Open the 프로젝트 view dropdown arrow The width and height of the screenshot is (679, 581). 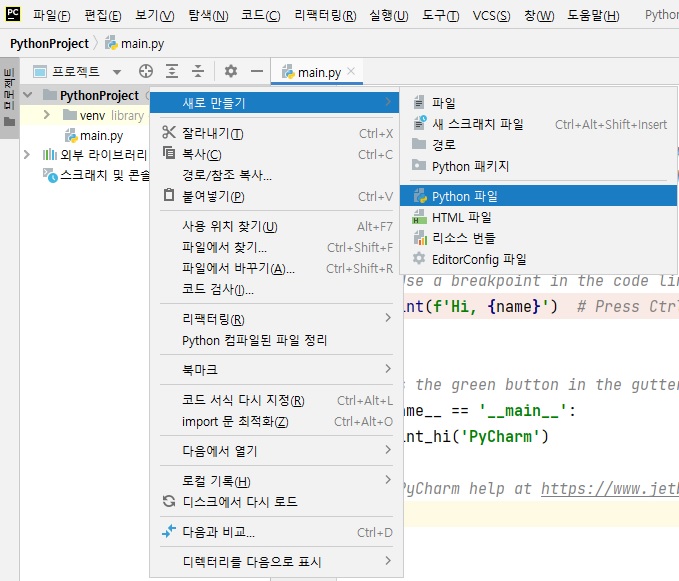pyautogui.click(x=116, y=72)
